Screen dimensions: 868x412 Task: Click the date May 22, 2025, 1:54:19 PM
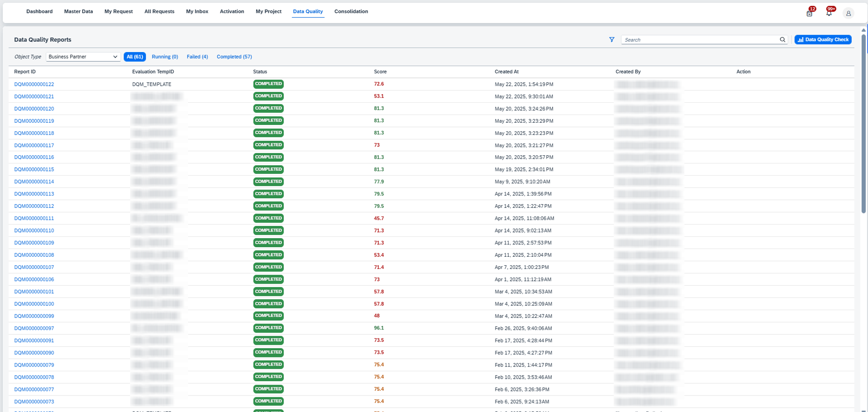[x=524, y=85]
